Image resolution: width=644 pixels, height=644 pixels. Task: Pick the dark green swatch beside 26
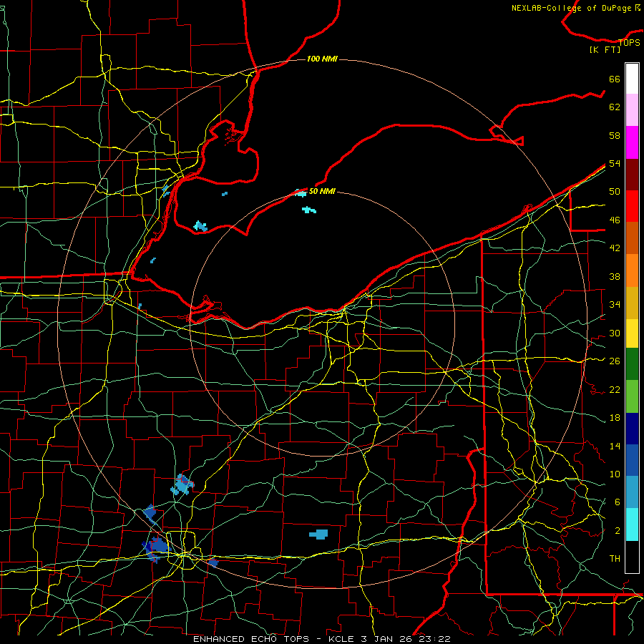[x=632, y=364]
